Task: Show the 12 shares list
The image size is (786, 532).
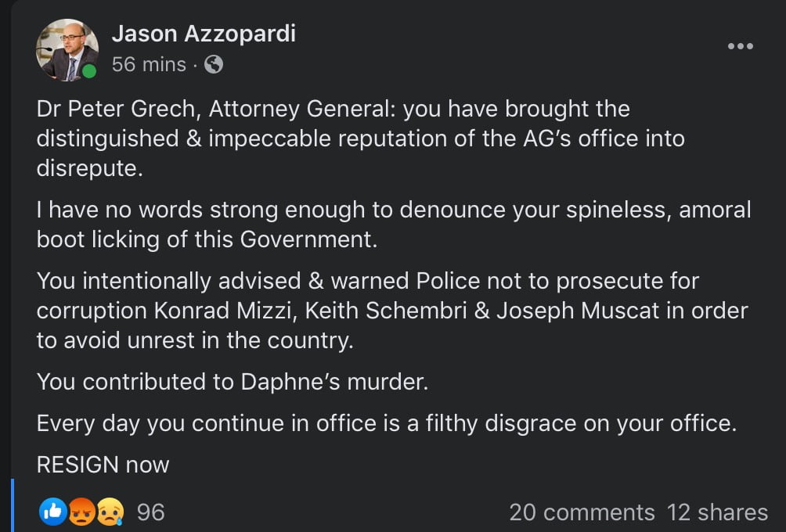Action: click(x=717, y=512)
